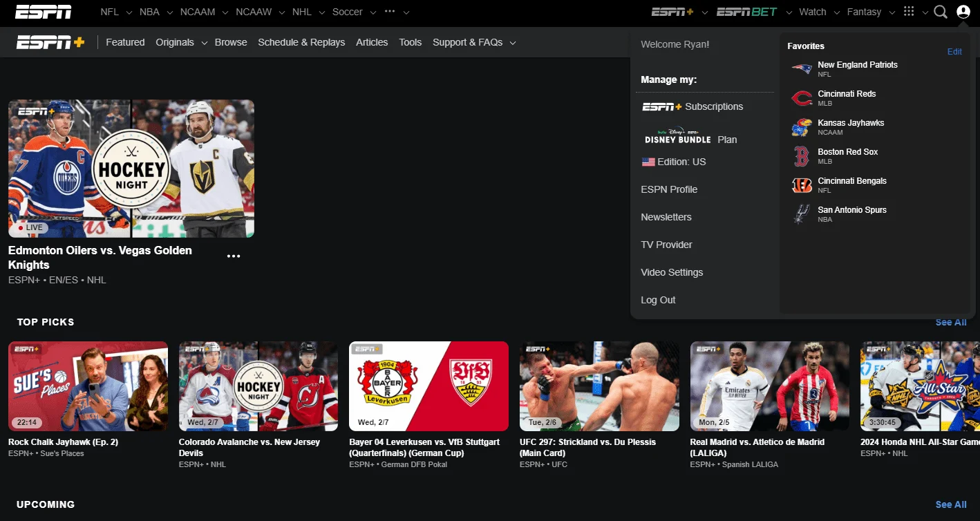Open ESPN Profile
980x521 pixels.
[x=669, y=189]
